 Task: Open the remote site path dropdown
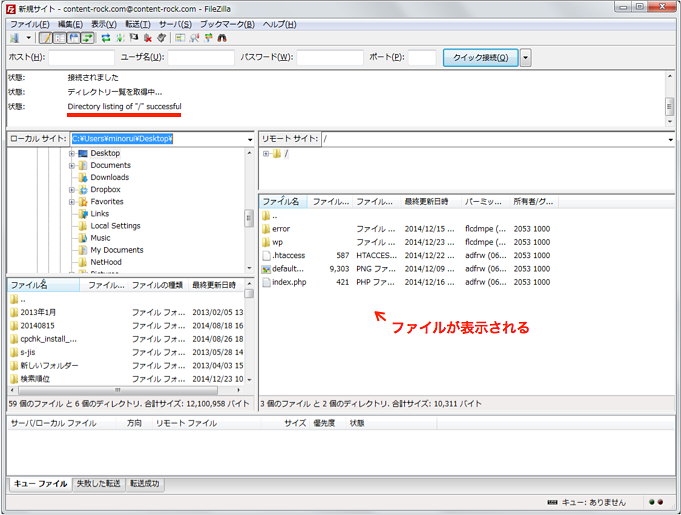tap(671, 139)
